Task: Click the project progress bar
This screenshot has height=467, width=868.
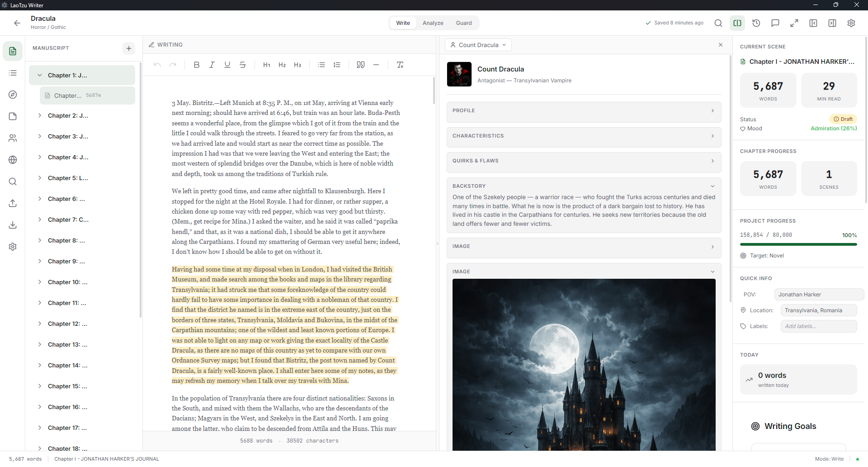Action: tap(798, 244)
